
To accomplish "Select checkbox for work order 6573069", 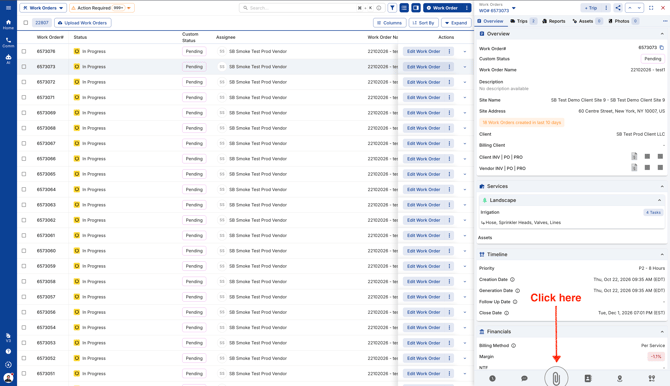I will (24, 113).
